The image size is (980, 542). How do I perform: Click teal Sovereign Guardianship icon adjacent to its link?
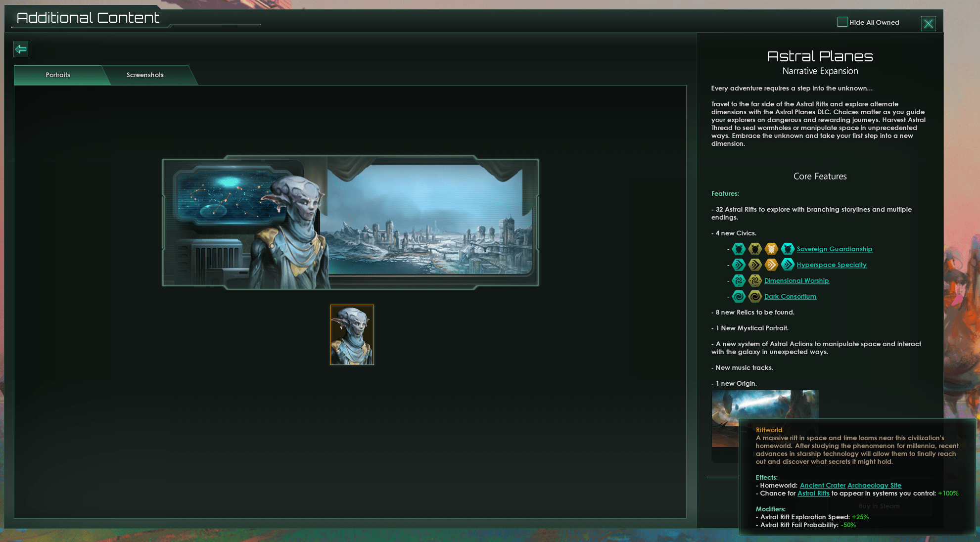click(x=788, y=249)
